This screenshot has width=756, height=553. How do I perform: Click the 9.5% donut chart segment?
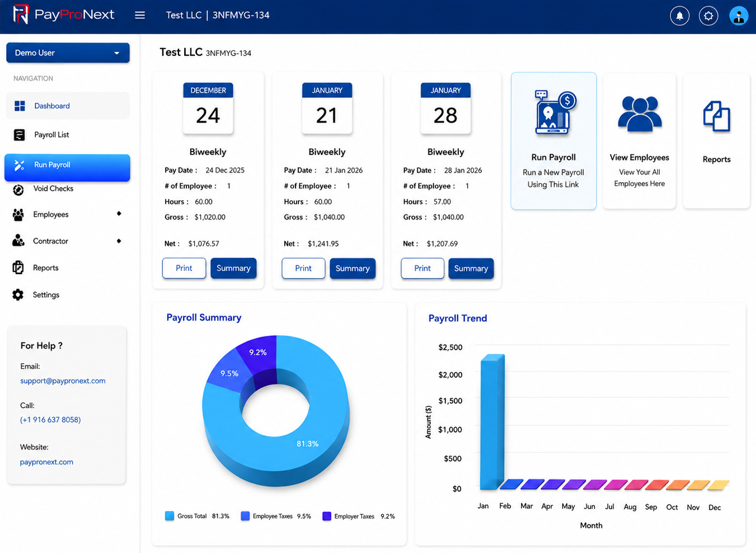point(229,373)
